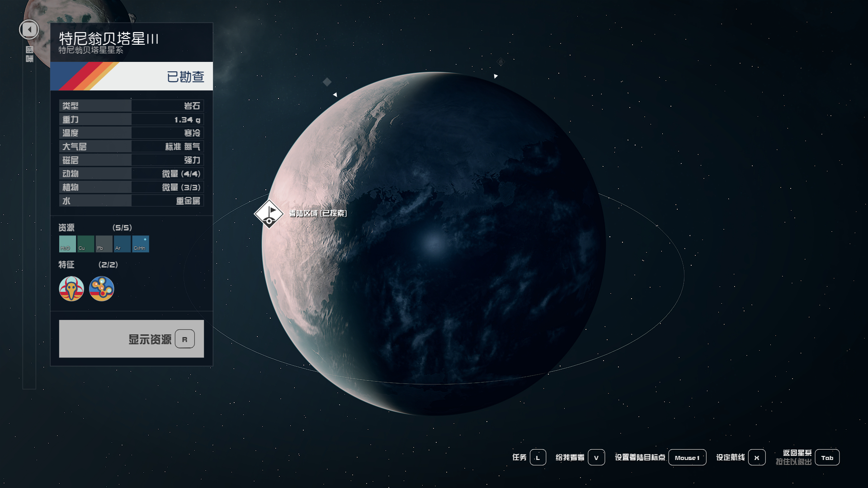
Task: Select the red alien skull trait icon
Action: coord(71,289)
